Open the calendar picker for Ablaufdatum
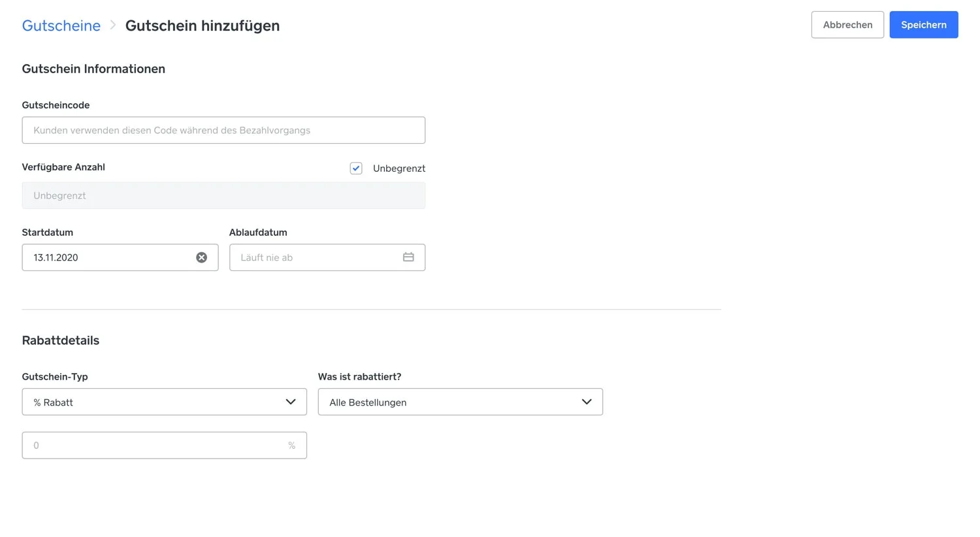The image size is (980, 537). (x=409, y=257)
